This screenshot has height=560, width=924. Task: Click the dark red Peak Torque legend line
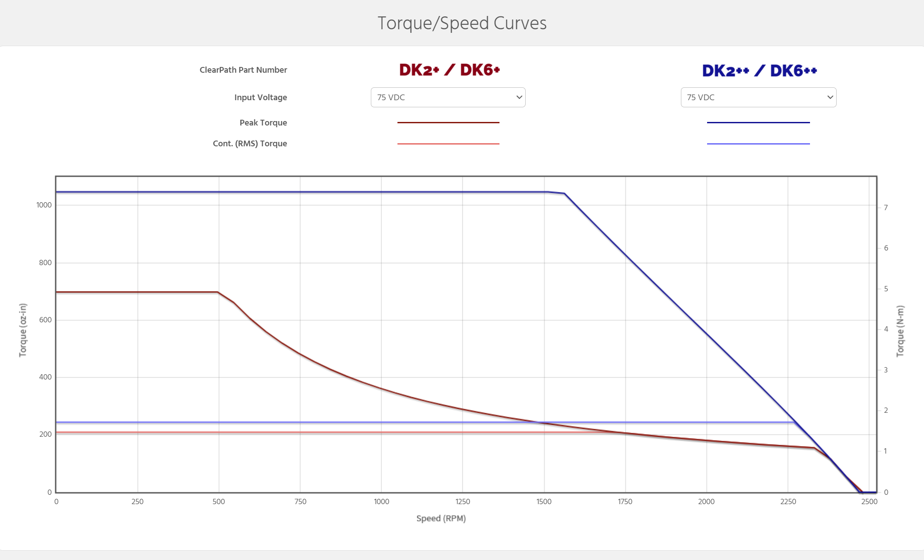pyautogui.click(x=448, y=122)
